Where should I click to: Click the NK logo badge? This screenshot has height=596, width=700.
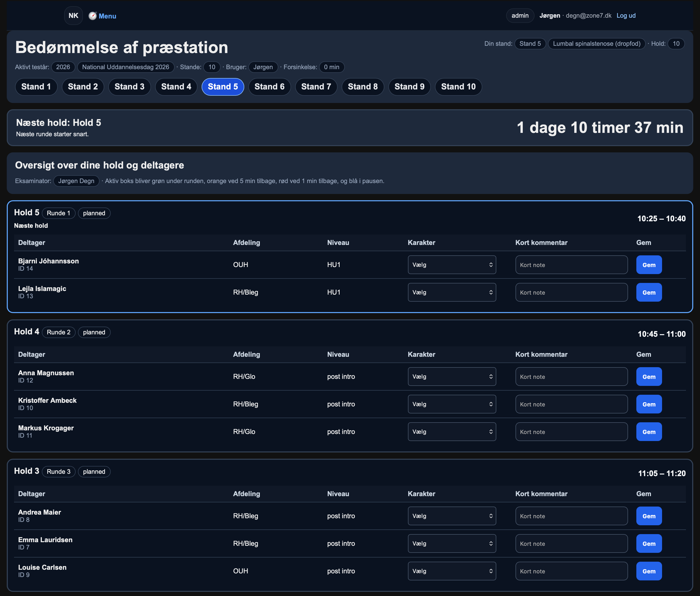[73, 16]
